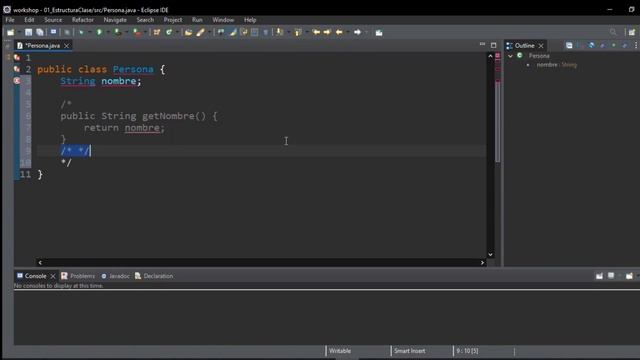
Task: Open the External Tools dropdown arrow
Action: [x=145, y=32]
